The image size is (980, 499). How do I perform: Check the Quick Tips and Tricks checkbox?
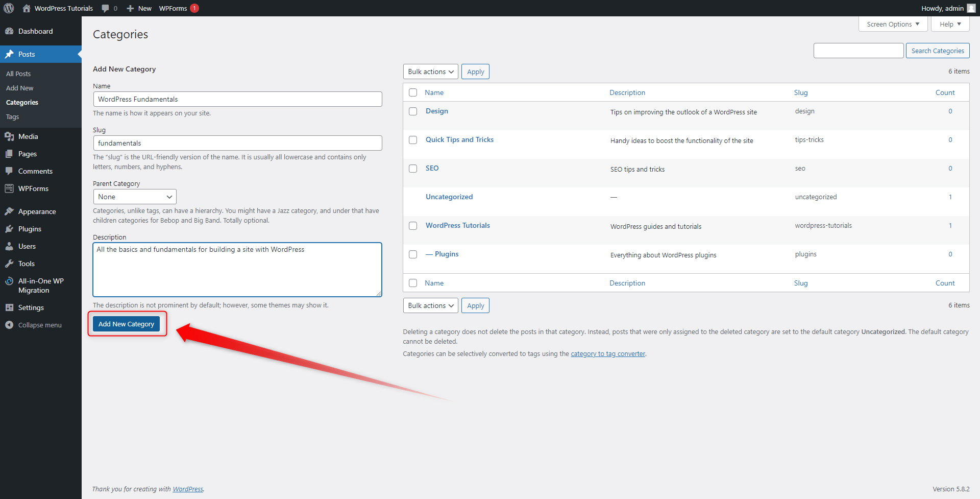point(413,140)
